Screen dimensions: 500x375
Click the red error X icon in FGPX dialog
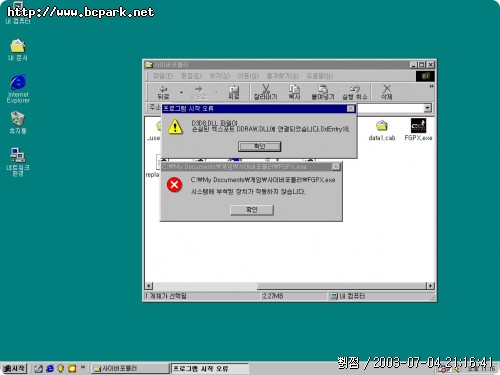(174, 185)
